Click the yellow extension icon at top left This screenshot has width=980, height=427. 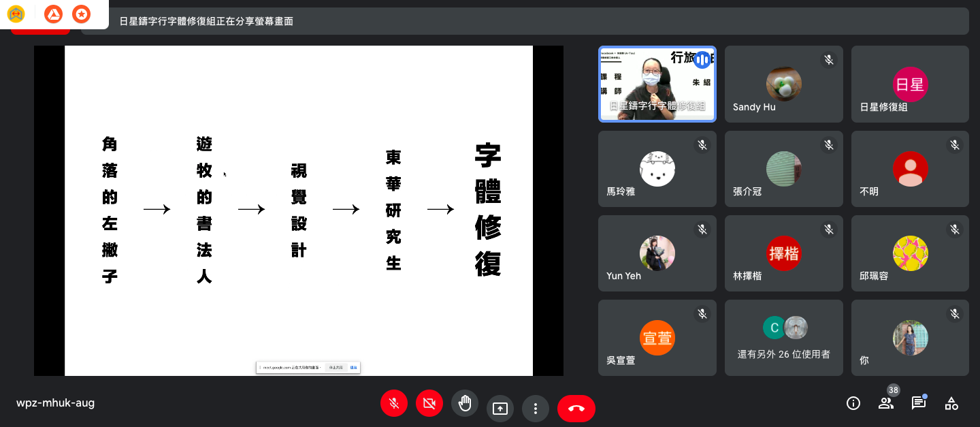pyautogui.click(x=16, y=14)
